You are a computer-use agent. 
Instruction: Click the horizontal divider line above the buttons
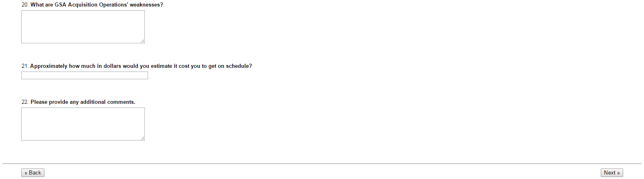coord(322,164)
